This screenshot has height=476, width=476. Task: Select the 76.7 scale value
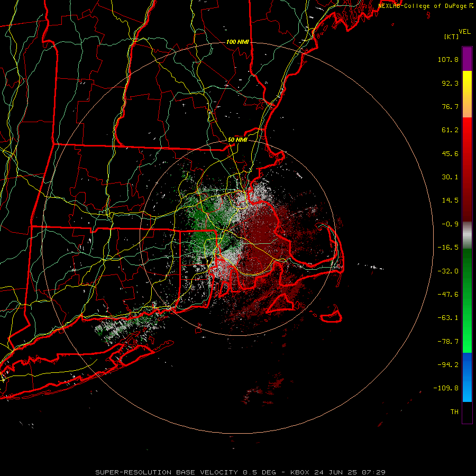[450, 106]
